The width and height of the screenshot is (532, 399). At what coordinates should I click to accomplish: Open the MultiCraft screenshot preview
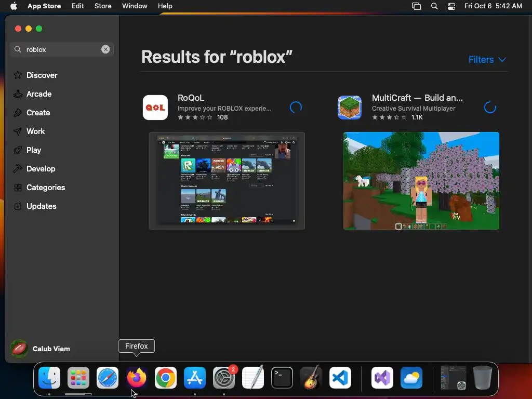pyautogui.click(x=421, y=181)
